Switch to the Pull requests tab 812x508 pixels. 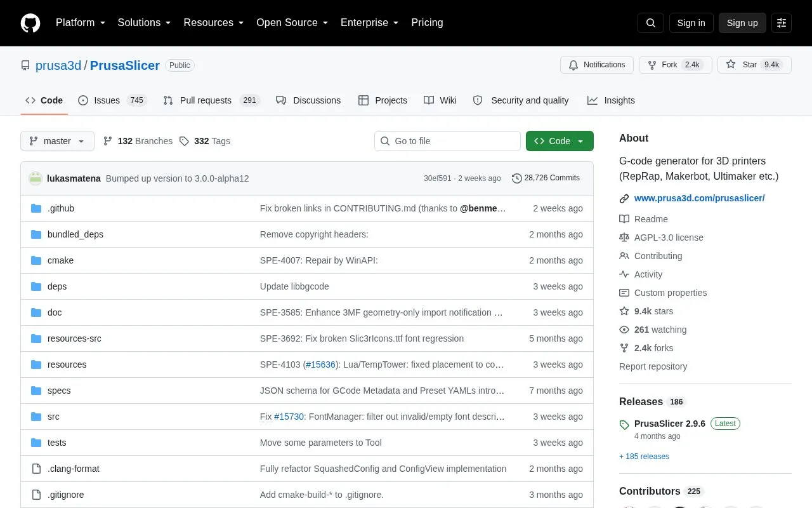coord(211,100)
